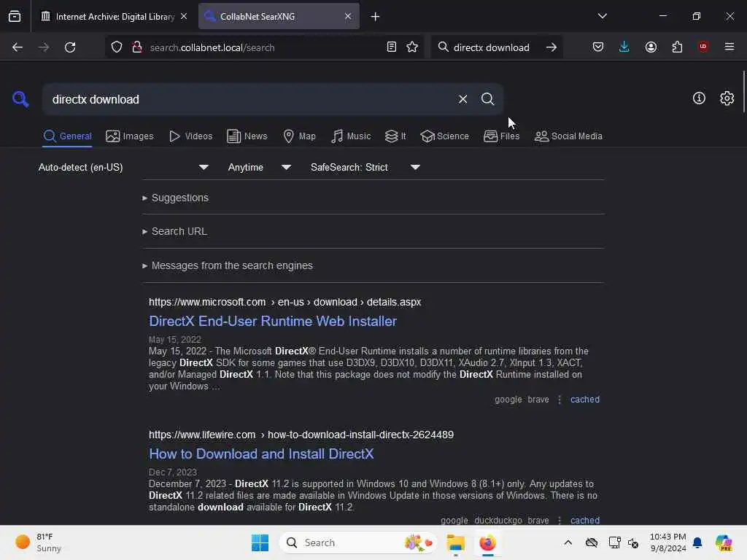
Task: Click the insecure connection padlock icon
Action: [x=136, y=47]
